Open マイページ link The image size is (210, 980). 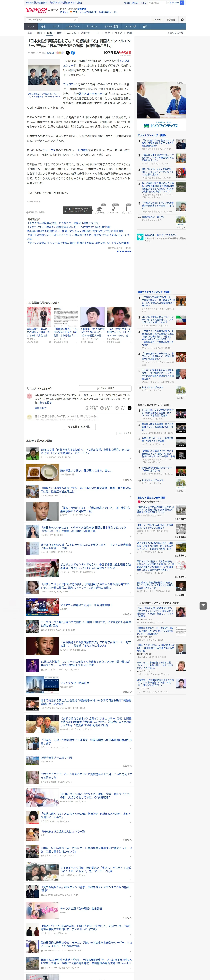(x=157, y=20)
